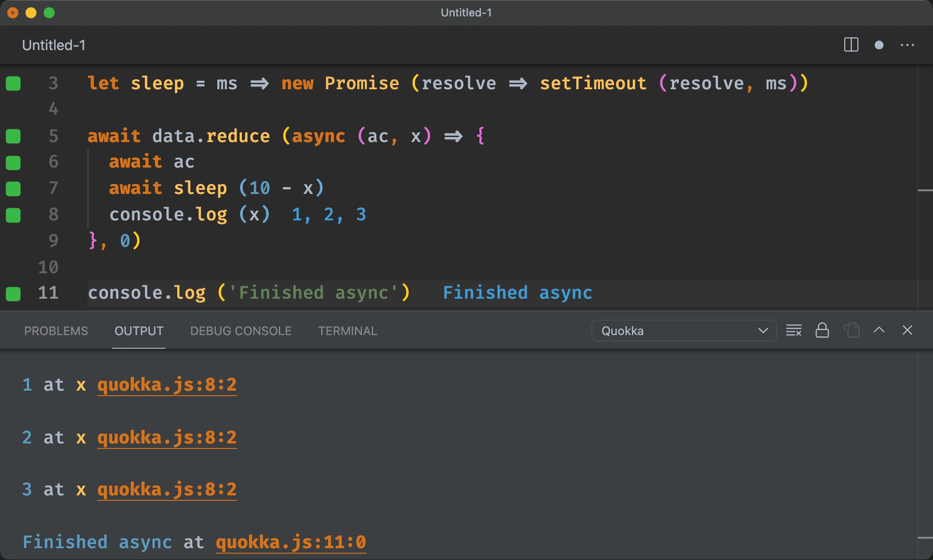The height and width of the screenshot is (560, 933).
Task: Open the TERMINAL tab
Action: (x=348, y=331)
